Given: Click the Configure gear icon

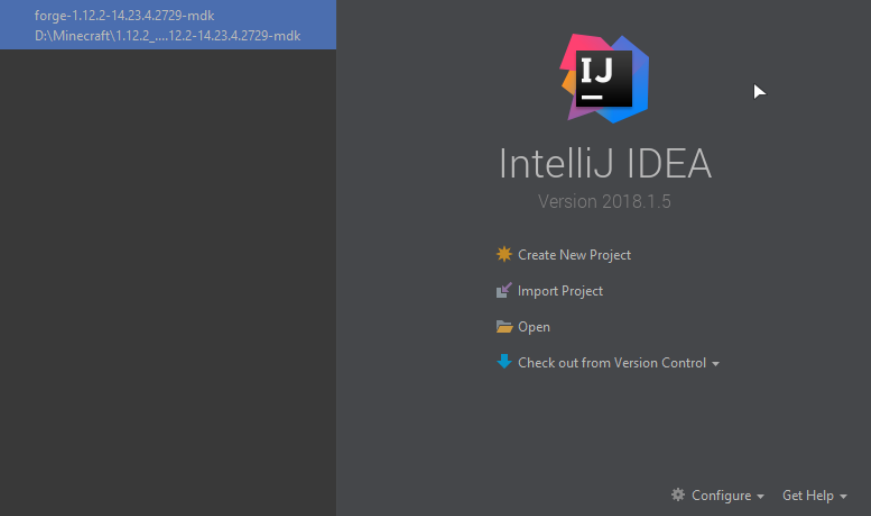Looking at the screenshot, I should [x=678, y=495].
